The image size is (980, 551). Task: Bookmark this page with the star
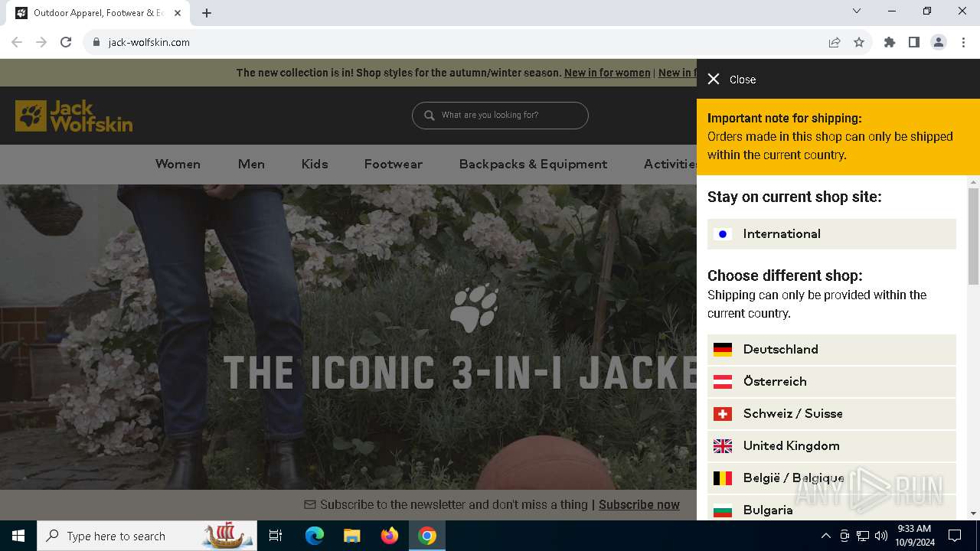[859, 42]
